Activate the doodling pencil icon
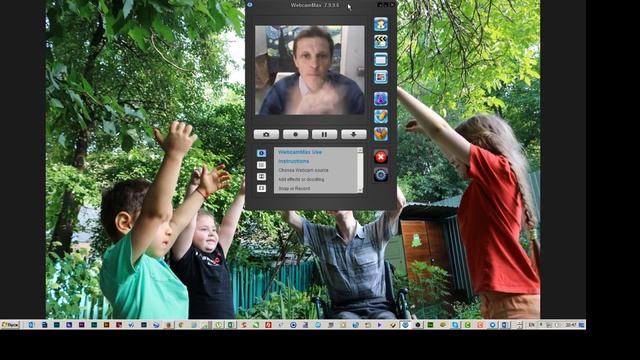This screenshot has width=640, height=360. [x=381, y=116]
